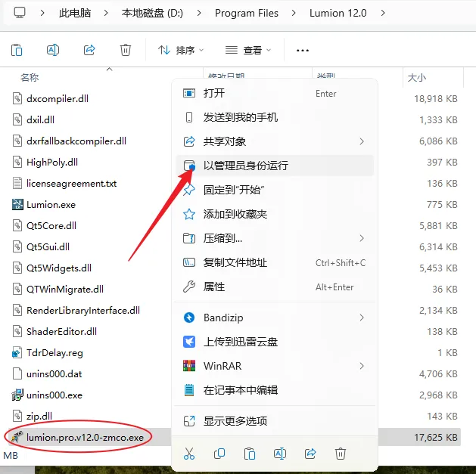Select 发送到我的手机 in the context menu
Screen dimensions: 476x474
pyautogui.click(x=275, y=117)
